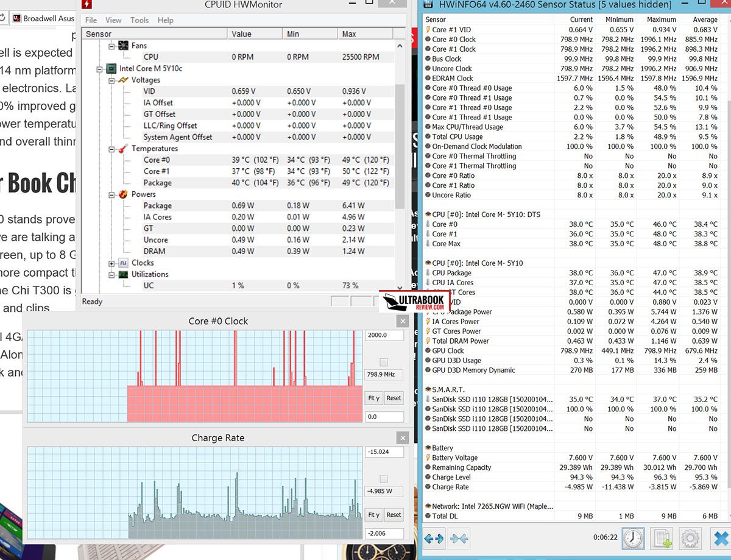The image size is (731, 560).
Task: Click the Clocks waveform icon in HWMonitor
Action: point(122,263)
